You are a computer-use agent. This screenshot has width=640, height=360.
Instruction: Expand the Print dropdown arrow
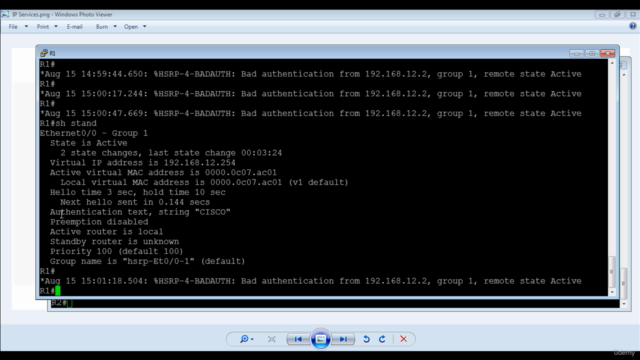56,27
